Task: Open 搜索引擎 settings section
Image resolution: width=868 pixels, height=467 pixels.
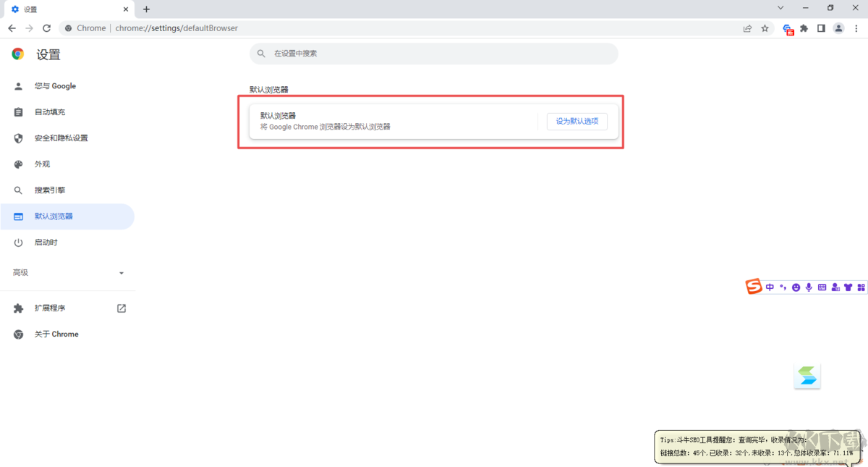Action: point(49,190)
